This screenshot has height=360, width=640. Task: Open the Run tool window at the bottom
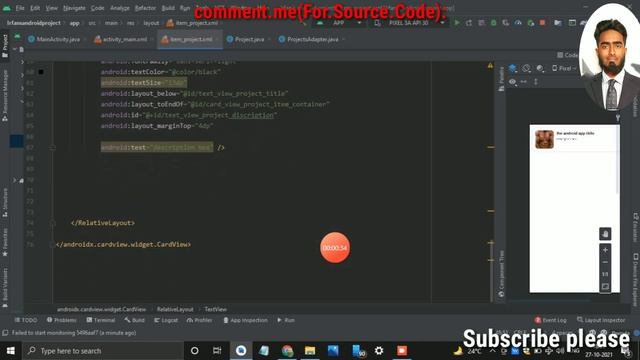point(286,320)
